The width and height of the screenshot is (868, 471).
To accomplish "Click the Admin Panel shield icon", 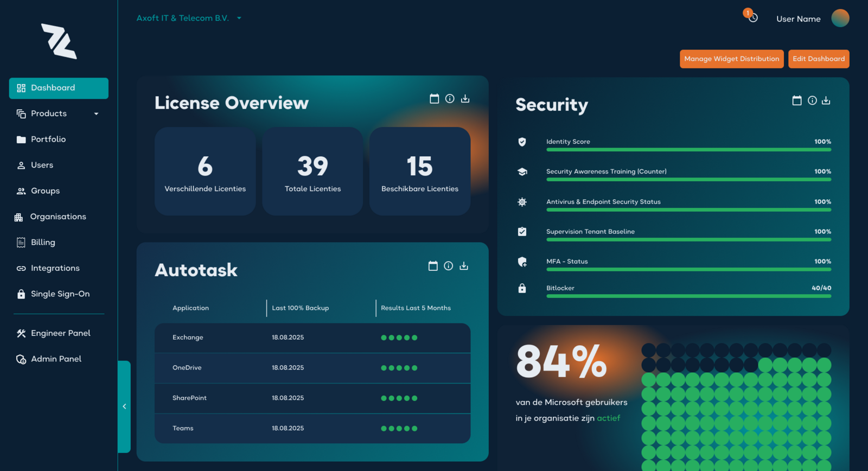I will [21, 359].
